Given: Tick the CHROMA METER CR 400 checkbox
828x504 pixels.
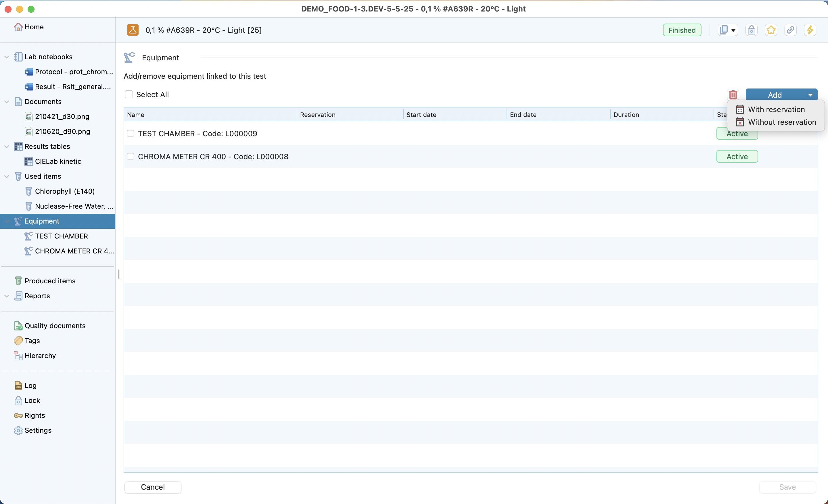Looking at the screenshot, I should [131, 157].
